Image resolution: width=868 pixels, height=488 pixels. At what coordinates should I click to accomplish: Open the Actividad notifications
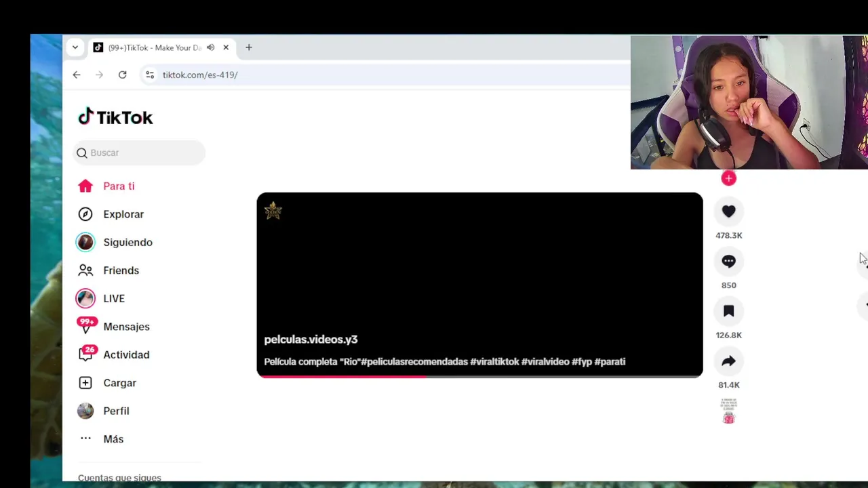(x=126, y=354)
